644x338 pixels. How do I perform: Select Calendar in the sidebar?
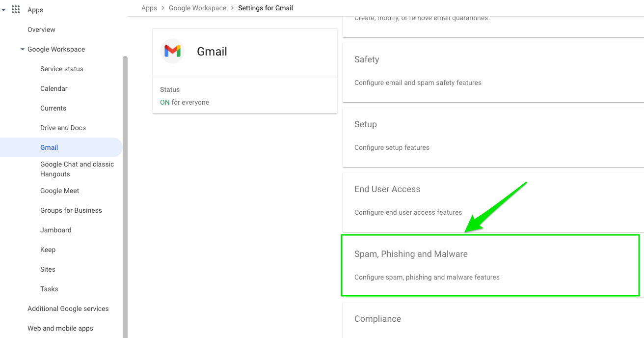coord(54,88)
